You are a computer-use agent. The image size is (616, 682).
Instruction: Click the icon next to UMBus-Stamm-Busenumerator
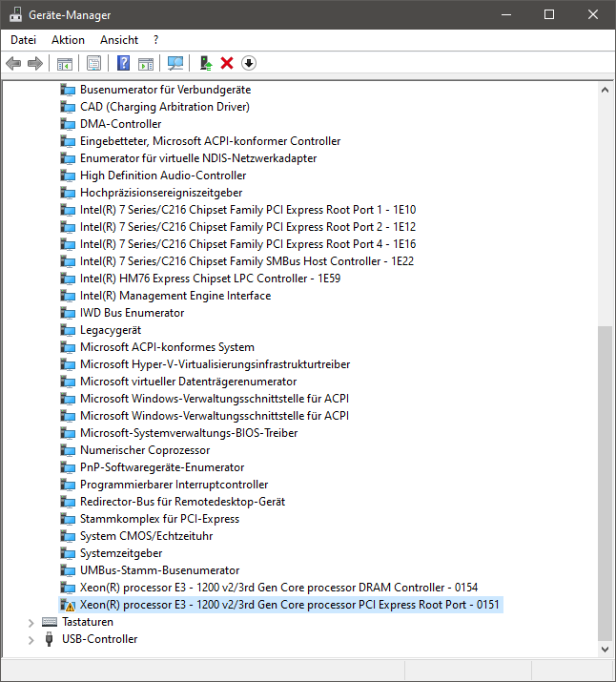coord(68,570)
